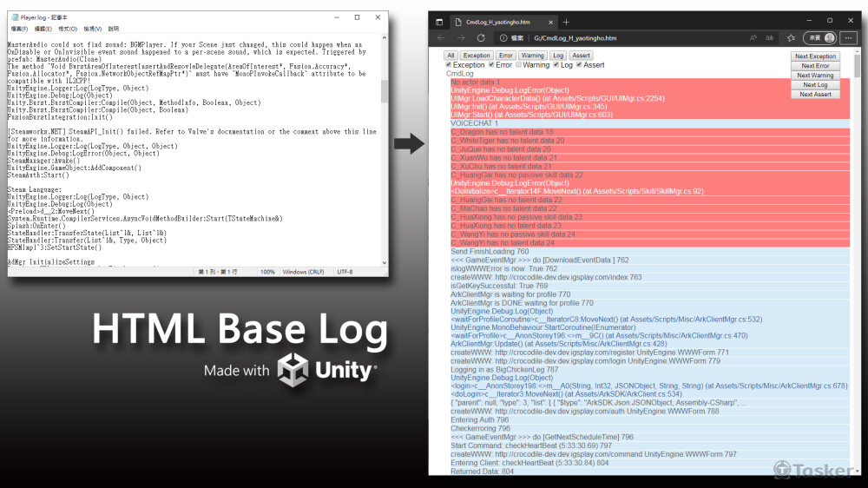
Task: Open the browser guest profile button
Action: 820,38
